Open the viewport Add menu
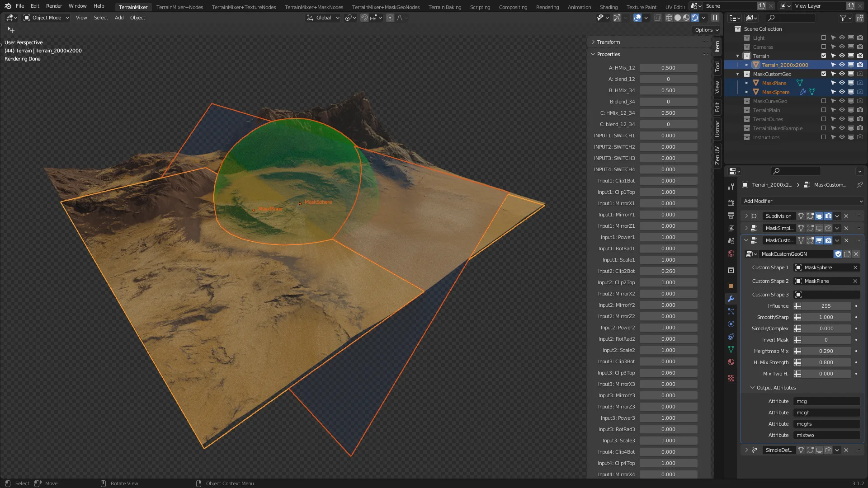This screenshot has width=868, height=488. click(x=119, y=18)
